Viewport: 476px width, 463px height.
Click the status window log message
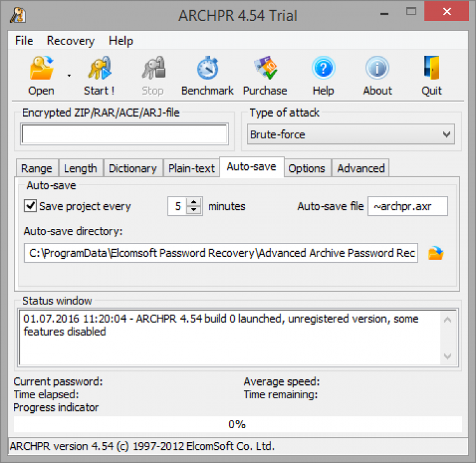coord(221,325)
